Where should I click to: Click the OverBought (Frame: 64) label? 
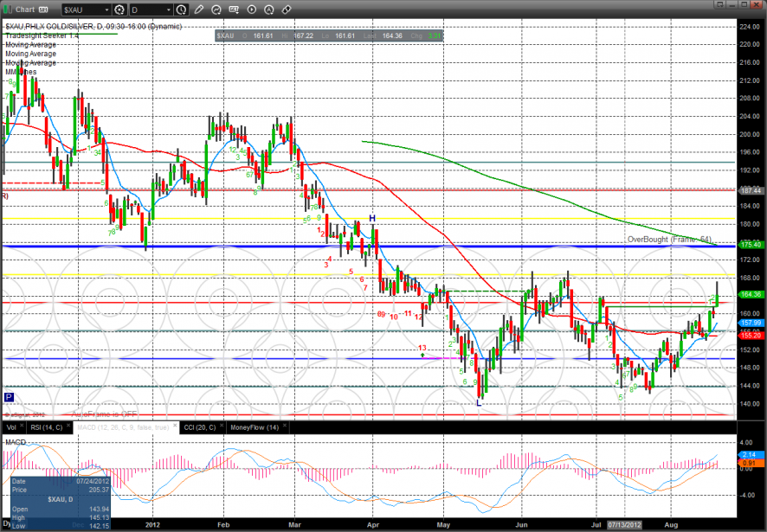670,240
